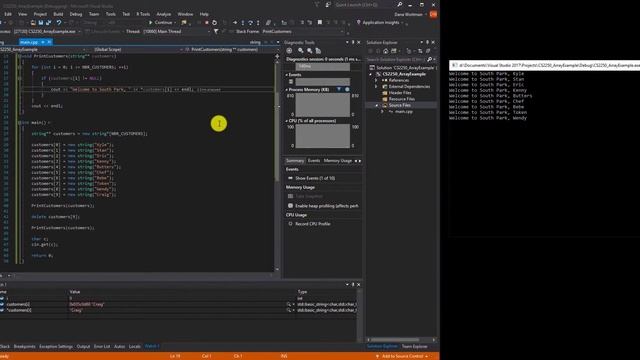
Task: Open the Project menu
Action: [40, 14]
